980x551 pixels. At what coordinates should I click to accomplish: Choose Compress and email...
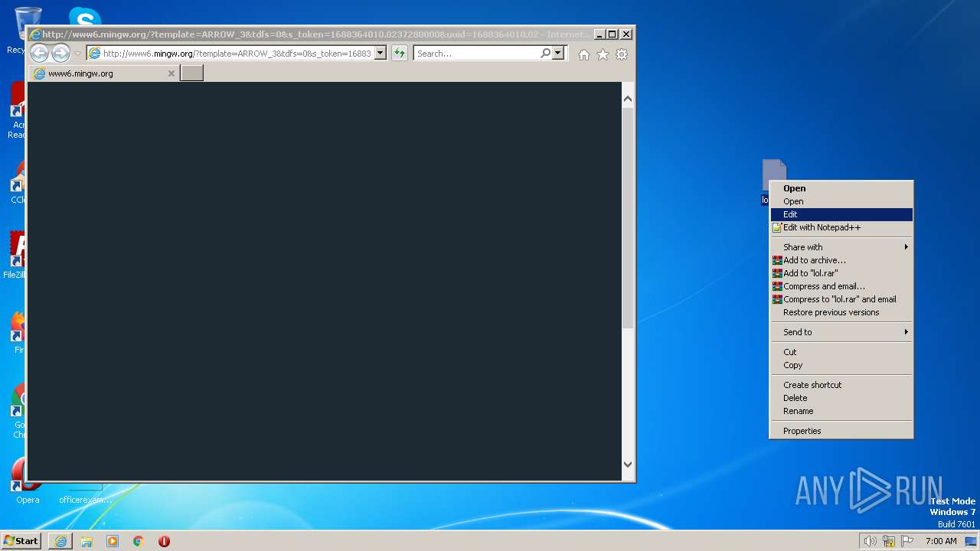(x=841, y=286)
